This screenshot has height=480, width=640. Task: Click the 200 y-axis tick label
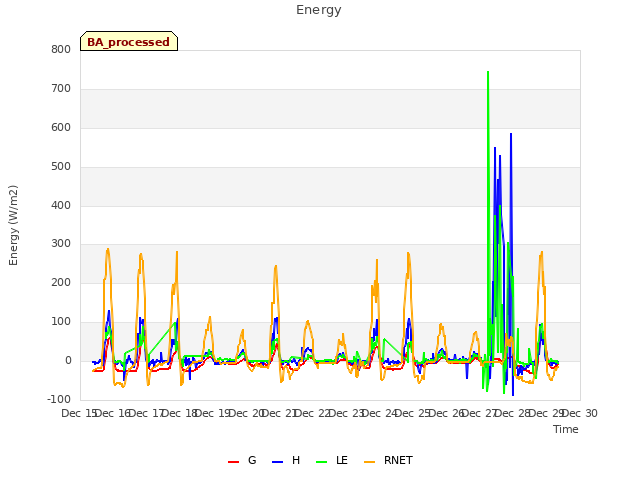click(61, 282)
